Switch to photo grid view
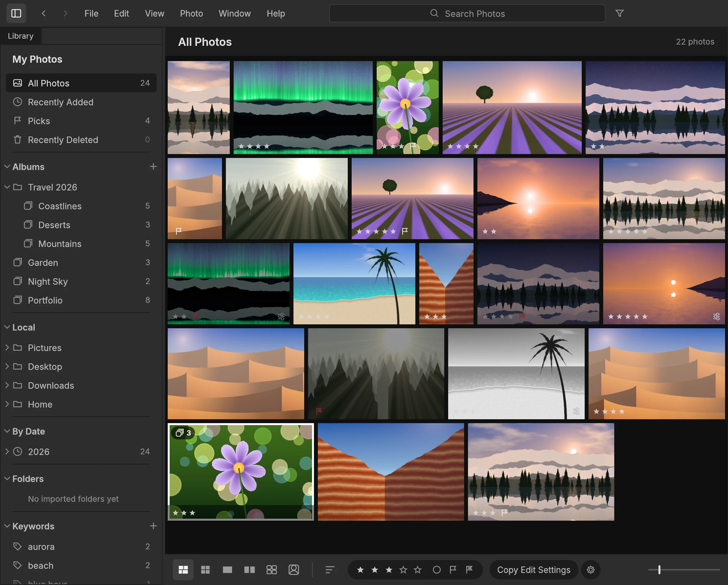 (x=183, y=570)
